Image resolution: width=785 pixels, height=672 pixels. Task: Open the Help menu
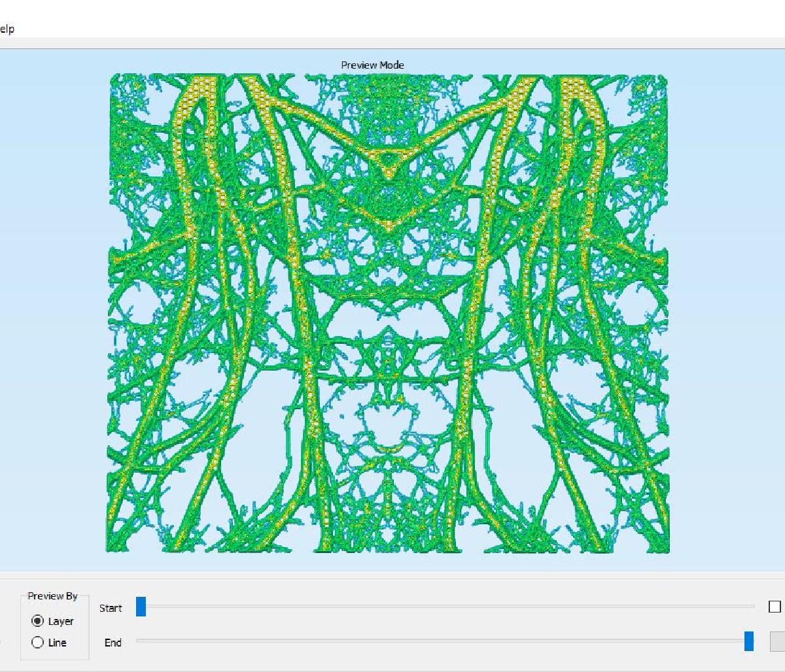tap(7, 29)
